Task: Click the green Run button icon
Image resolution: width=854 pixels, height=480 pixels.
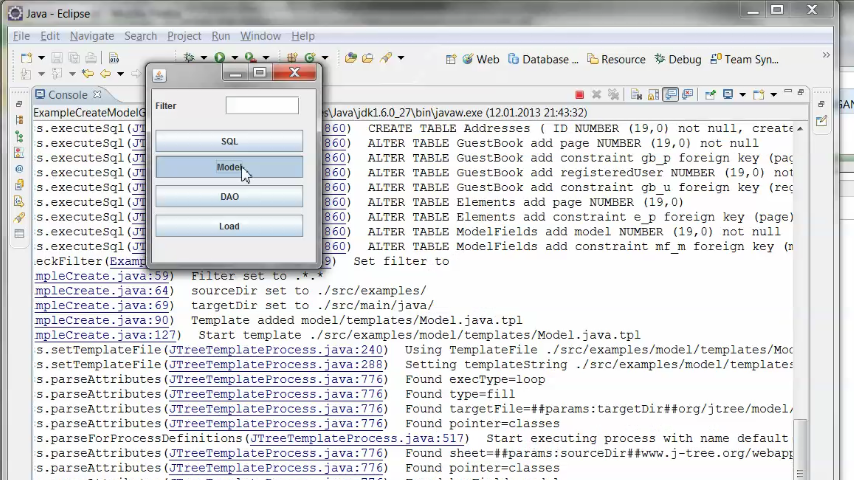Action: (x=219, y=57)
